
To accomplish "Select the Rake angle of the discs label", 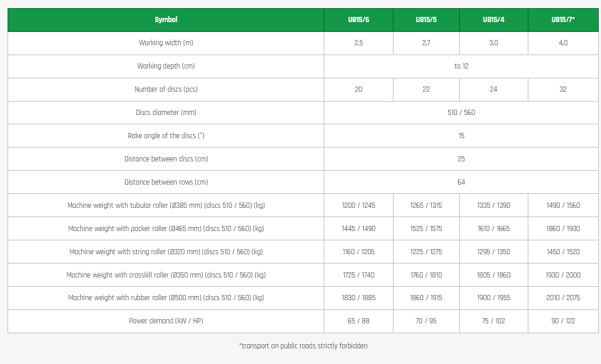I will tap(166, 136).
